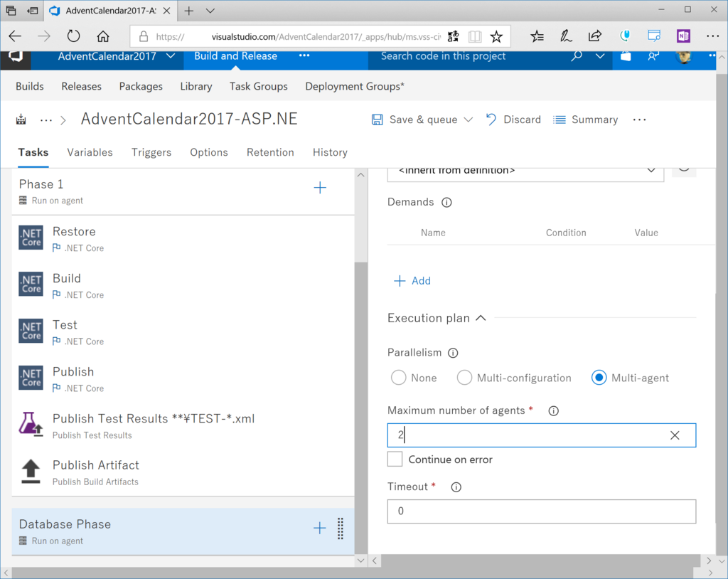
Task: Open the build Summary
Action: (586, 120)
